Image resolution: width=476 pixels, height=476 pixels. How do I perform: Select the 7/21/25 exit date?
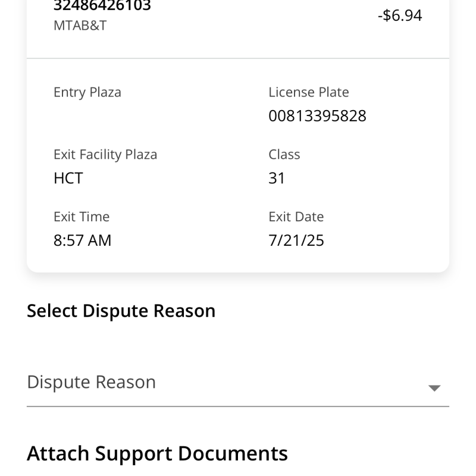[296, 240]
